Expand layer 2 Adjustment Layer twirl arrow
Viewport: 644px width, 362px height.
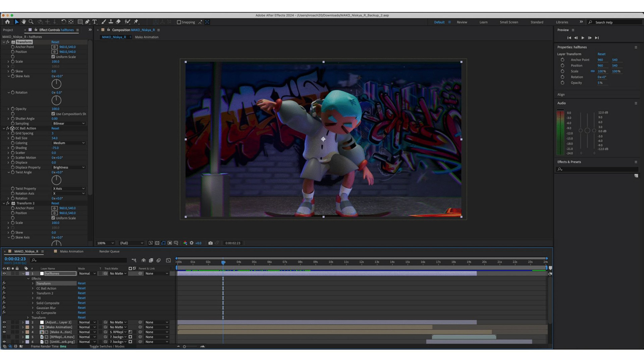point(23,322)
